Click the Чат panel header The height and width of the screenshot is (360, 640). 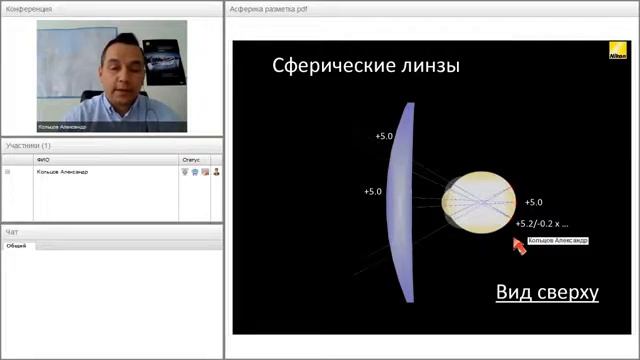[112, 232]
